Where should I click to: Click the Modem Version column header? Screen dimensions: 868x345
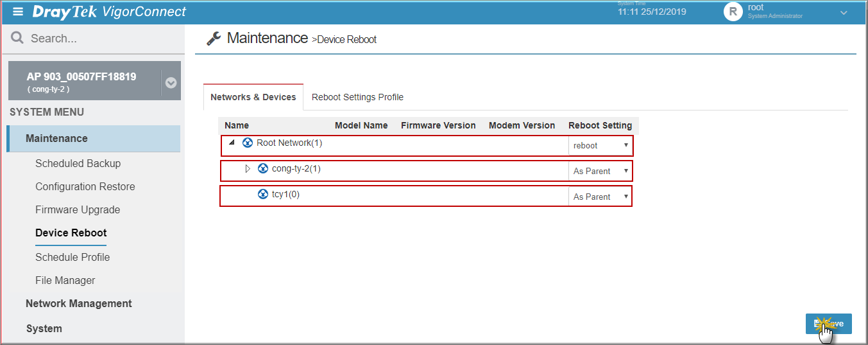pyautogui.click(x=522, y=125)
